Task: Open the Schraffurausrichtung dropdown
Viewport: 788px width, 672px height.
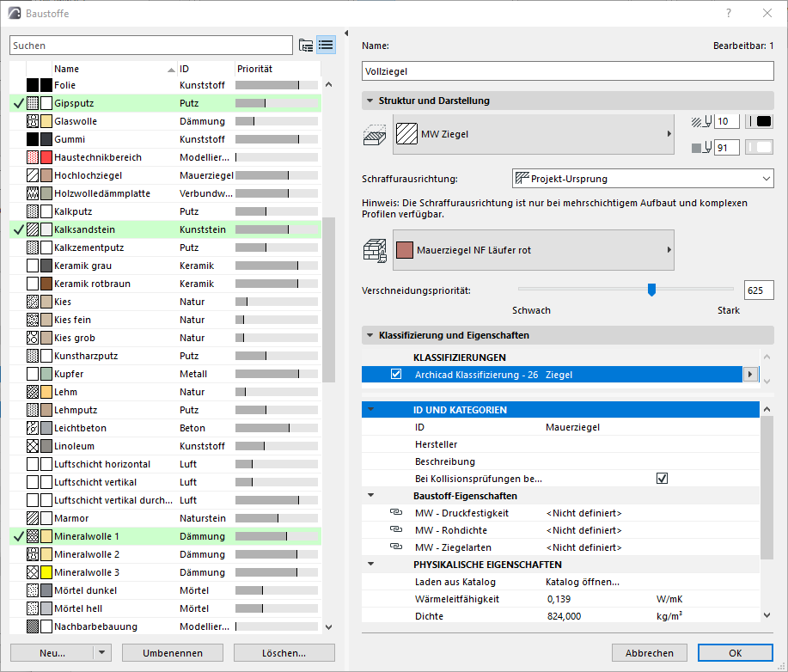Action: pyautogui.click(x=642, y=179)
